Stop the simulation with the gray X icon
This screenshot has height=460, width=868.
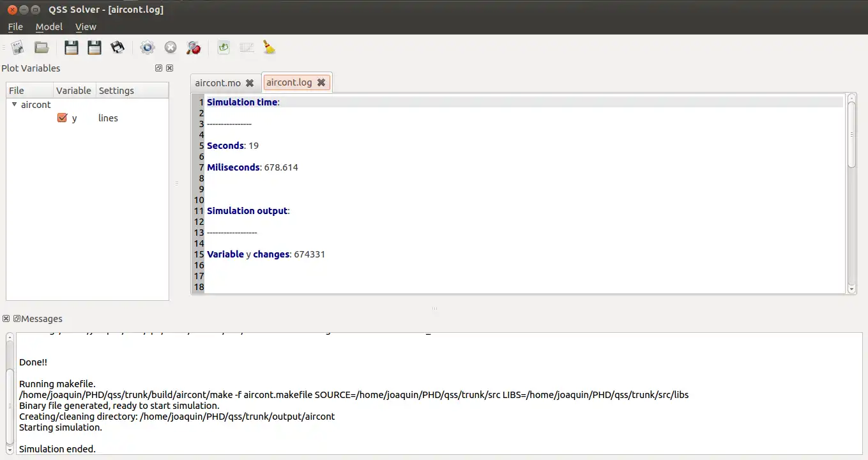point(171,47)
